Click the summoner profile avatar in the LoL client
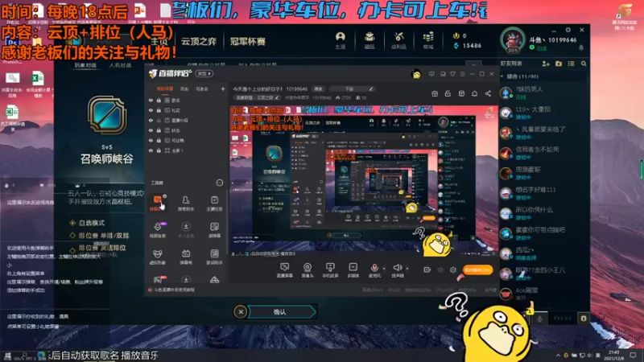 pyautogui.click(x=512, y=40)
